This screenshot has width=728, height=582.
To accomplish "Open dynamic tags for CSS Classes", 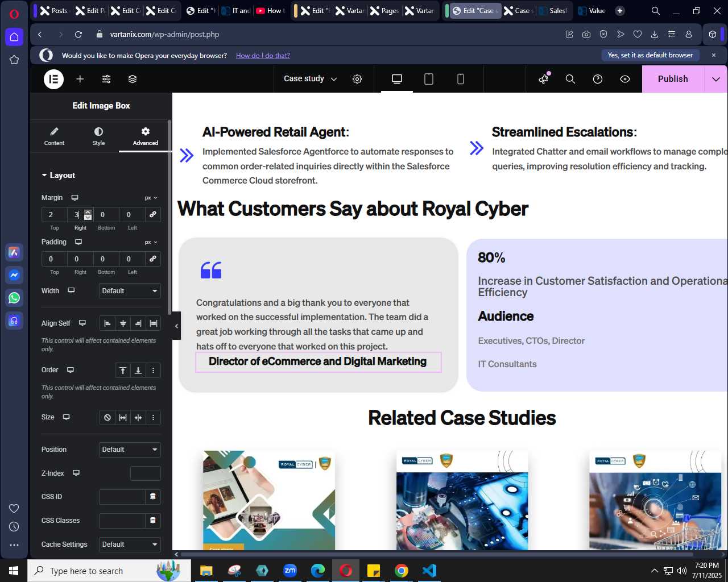I will tap(152, 521).
